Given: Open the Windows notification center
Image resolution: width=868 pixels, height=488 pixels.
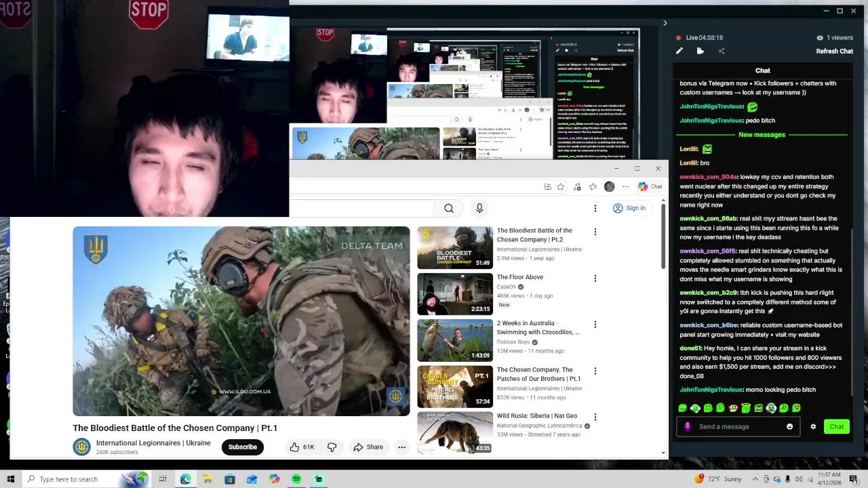Looking at the screenshot, I should 854,479.
